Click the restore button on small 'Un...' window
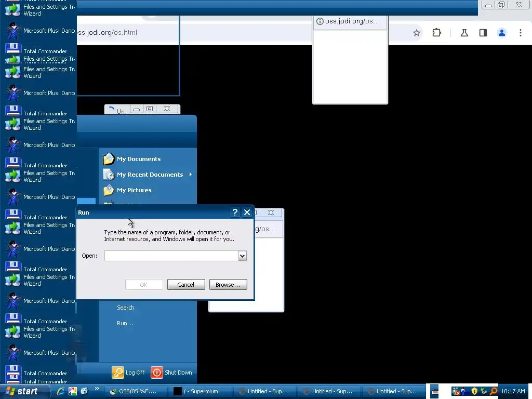The height and width of the screenshot is (399, 532). 149,109
